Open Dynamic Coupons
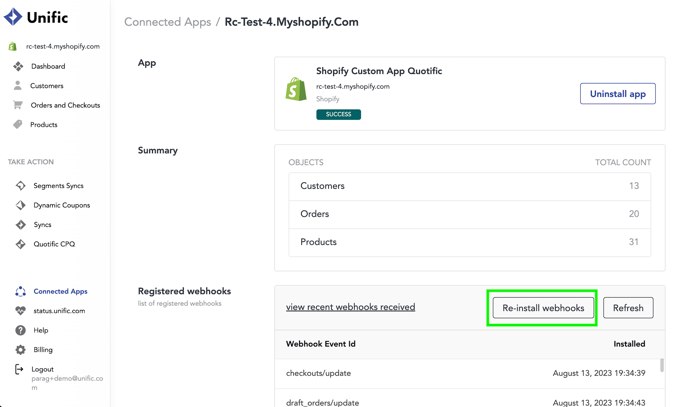688x407 pixels. pos(62,205)
